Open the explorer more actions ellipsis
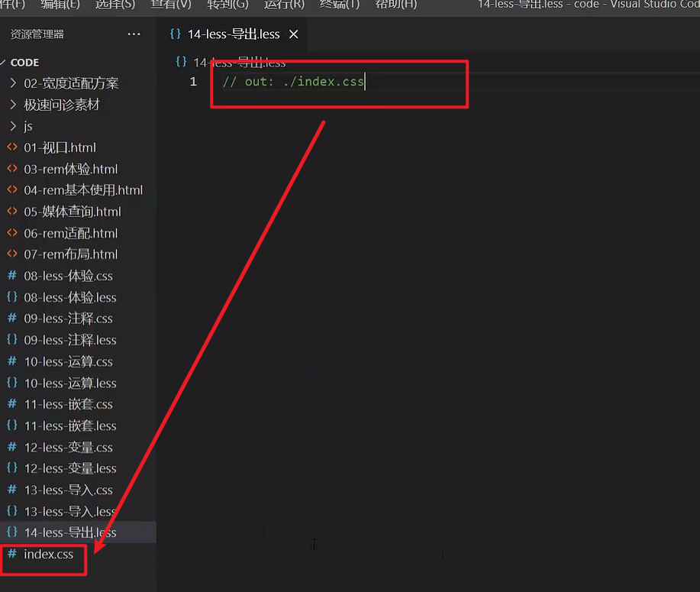The image size is (700, 592). click(134, 34)
